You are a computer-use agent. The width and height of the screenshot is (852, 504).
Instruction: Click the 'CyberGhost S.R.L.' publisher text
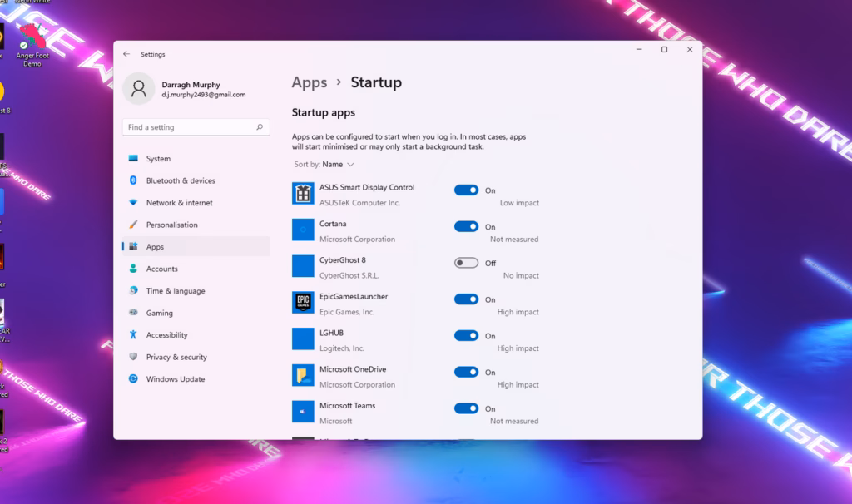click(349, 275)
